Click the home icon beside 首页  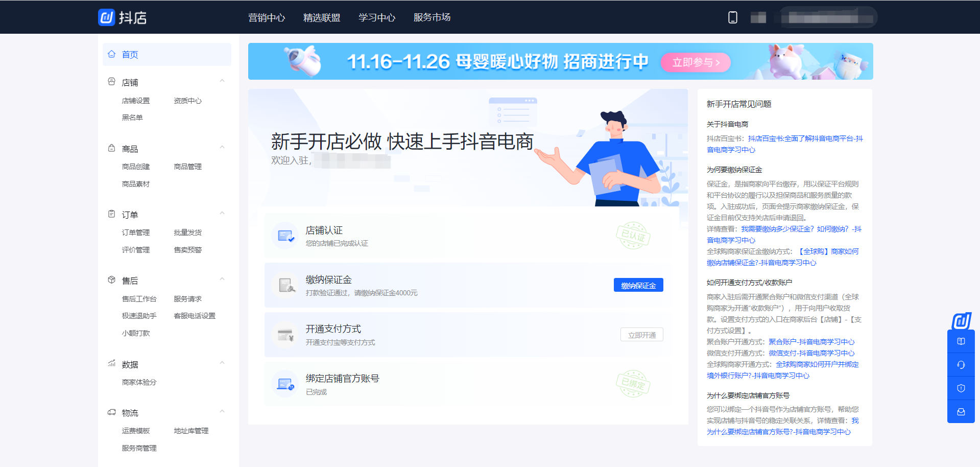click(x=112, y=54)
